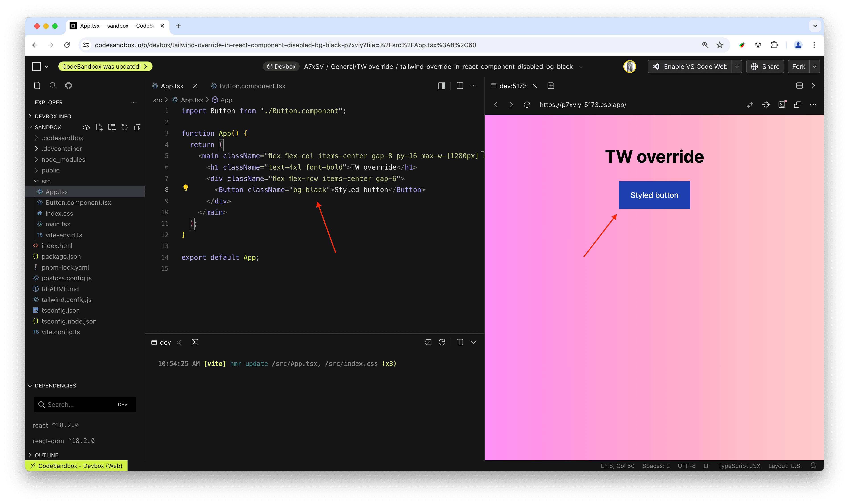Refresh the Sandbox file explorer

pos(124,127)
